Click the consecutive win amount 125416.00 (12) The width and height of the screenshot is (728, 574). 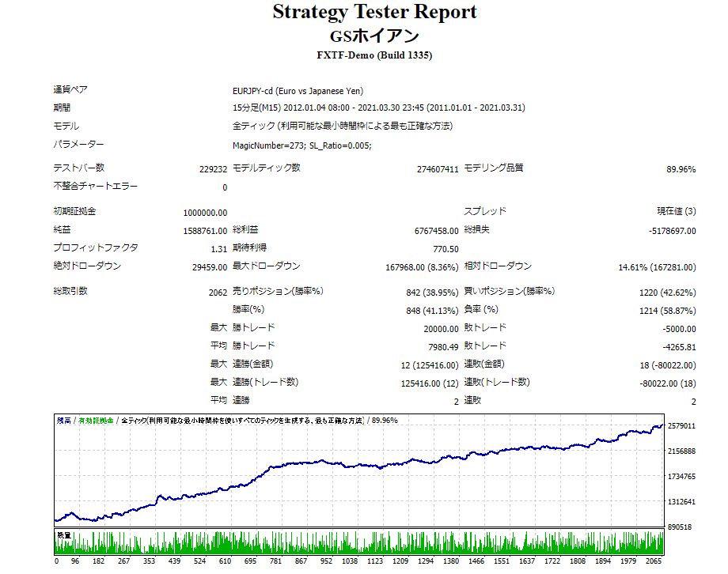[430, 383]
